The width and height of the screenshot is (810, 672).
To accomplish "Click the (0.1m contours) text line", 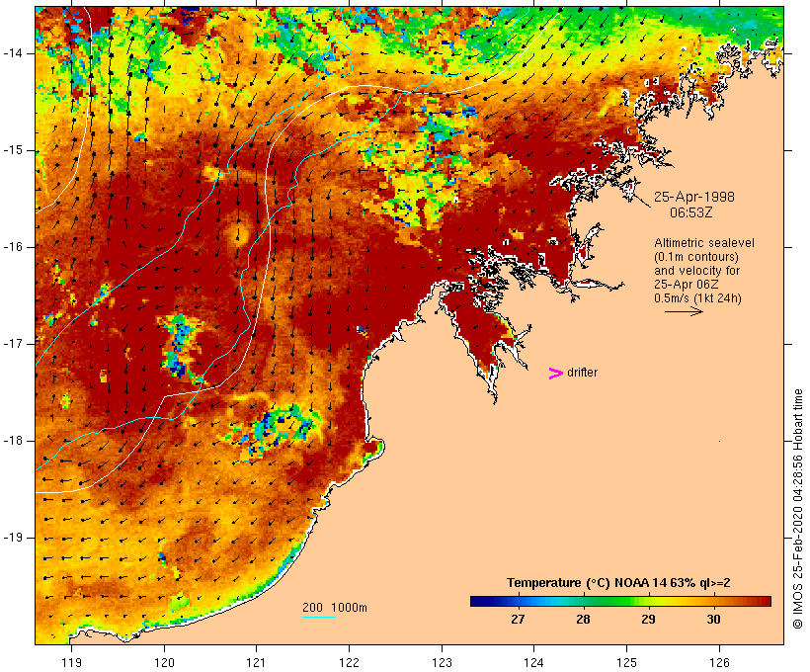I will coord(696,257).
